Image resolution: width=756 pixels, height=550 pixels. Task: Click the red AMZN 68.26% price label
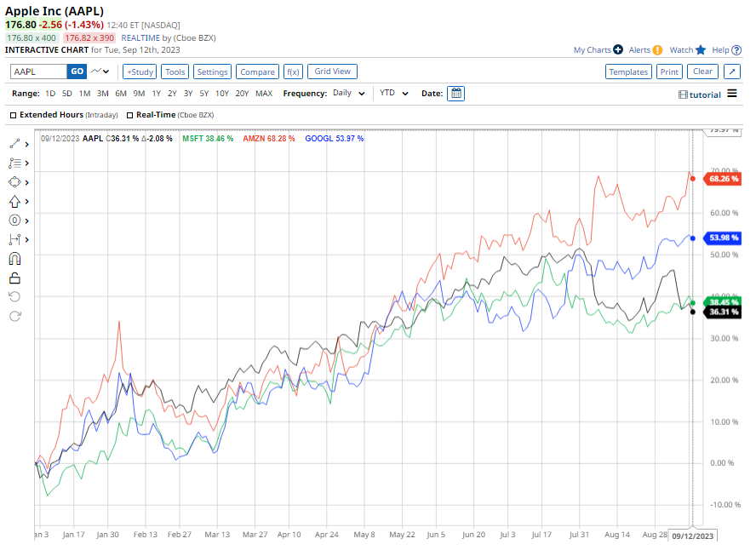click(722, 179)
